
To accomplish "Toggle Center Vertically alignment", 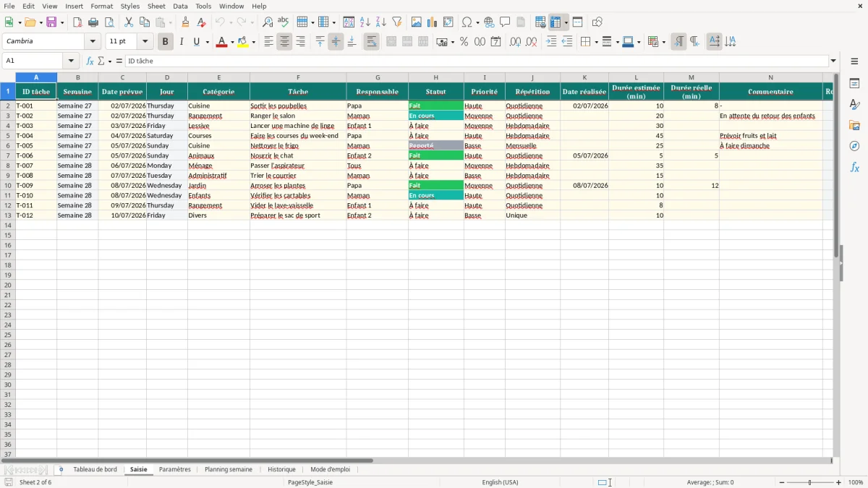I will (x=336, y=42).
